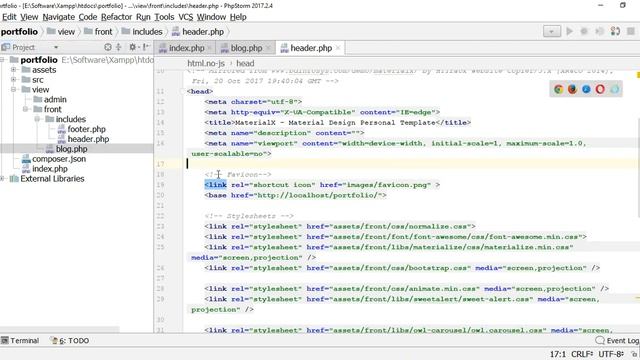Click html.no-js editor breadcrumb
This screenshot has width=640, height=360.
[206, 63]
